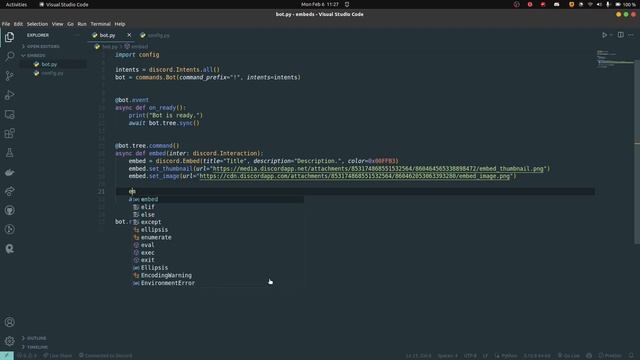Screen dimensions: 640x360
Task: Click the embed symbol in breadcrumb
Action: (136, 47)
